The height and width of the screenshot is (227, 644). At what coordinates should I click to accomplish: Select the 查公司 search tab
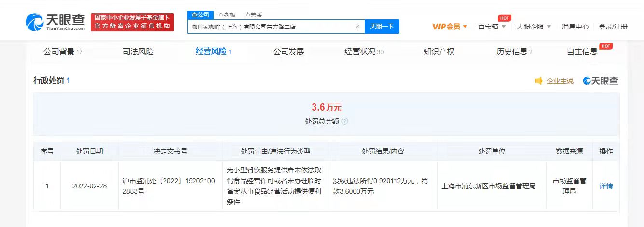[x=200, y=15]
